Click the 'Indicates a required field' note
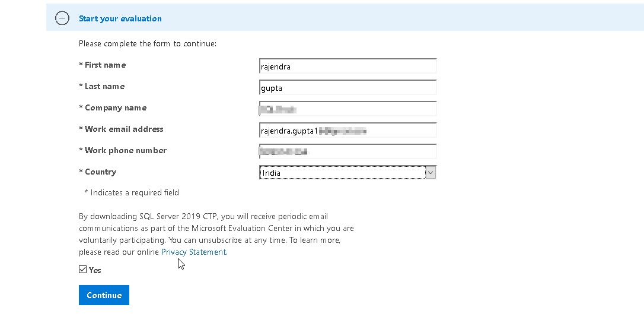644x323 pixels. pos(132,192)
